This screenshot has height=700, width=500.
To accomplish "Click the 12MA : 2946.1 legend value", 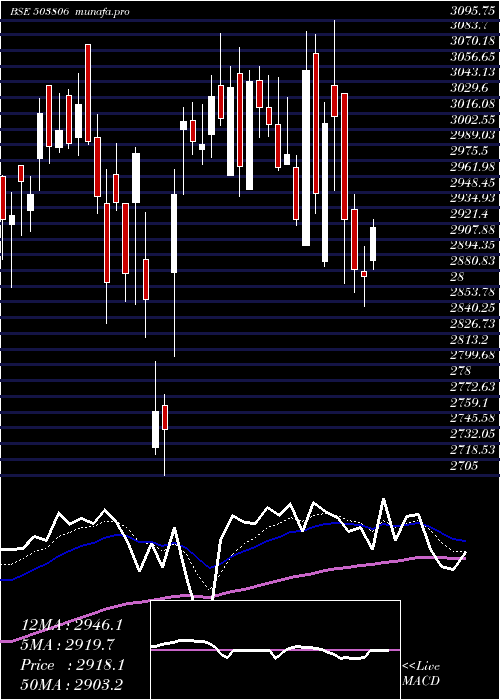I will (x=71, y=625).
